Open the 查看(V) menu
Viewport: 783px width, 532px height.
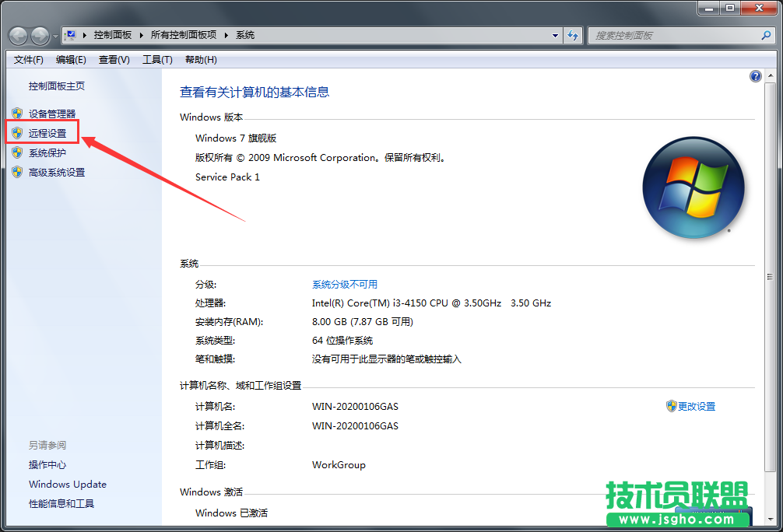coord(114,59)
